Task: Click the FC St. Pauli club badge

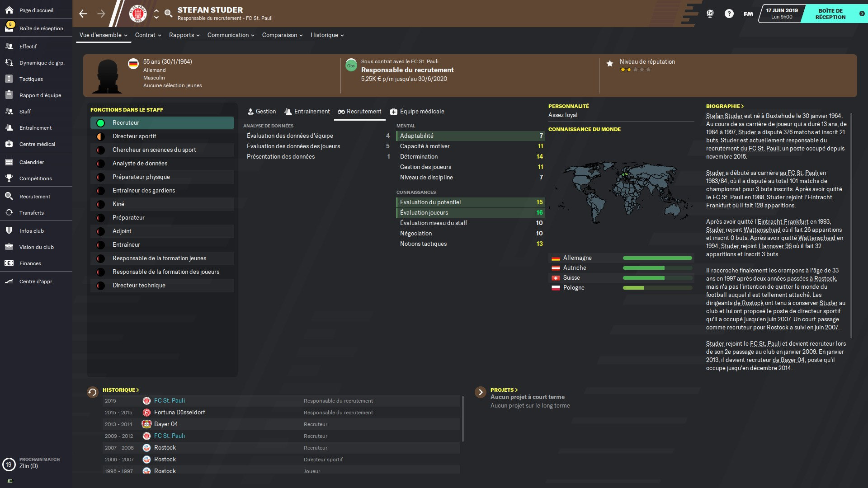Action: coord(138,14)
